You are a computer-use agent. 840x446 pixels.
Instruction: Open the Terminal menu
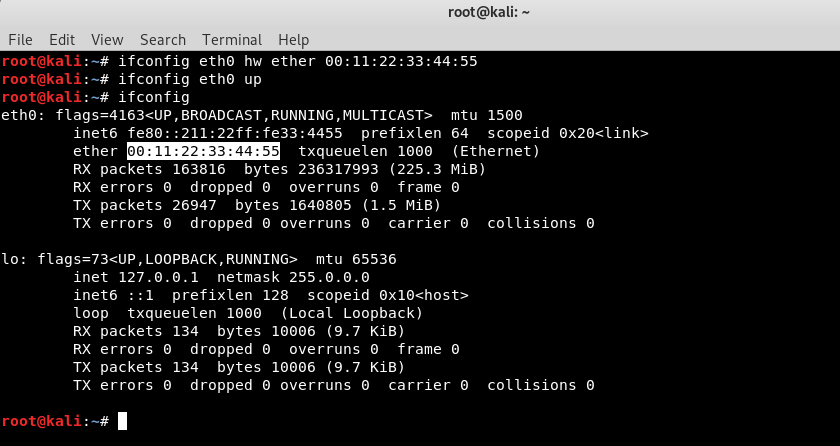232,40
